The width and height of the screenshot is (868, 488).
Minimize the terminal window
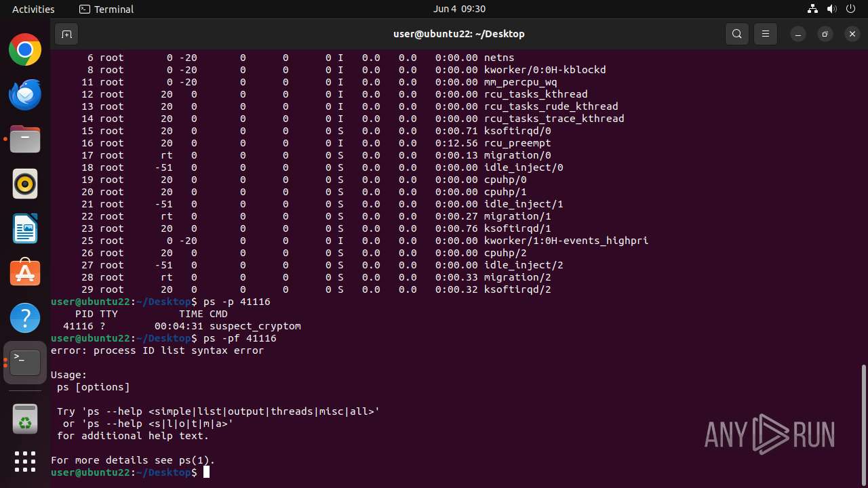click(x=799, y=34)
